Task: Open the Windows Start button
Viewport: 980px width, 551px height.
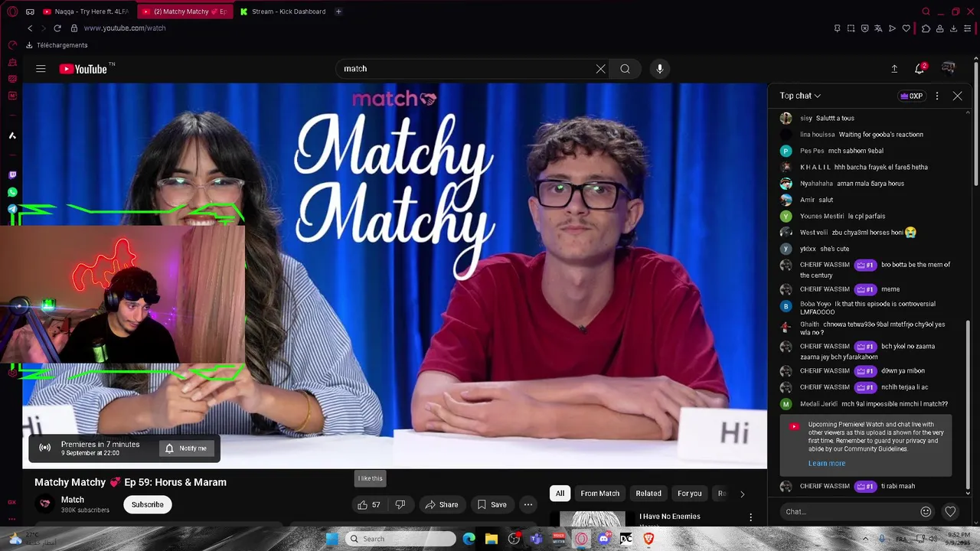Action: coord(332,539)
